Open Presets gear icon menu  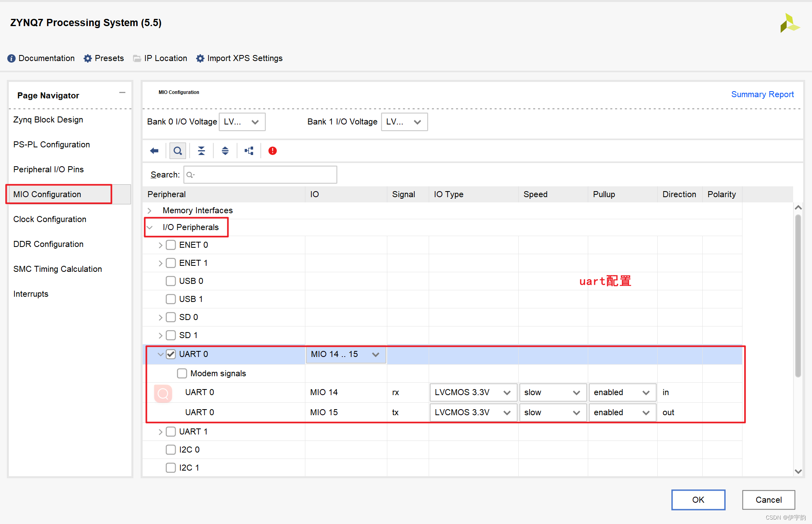point(88,59)
